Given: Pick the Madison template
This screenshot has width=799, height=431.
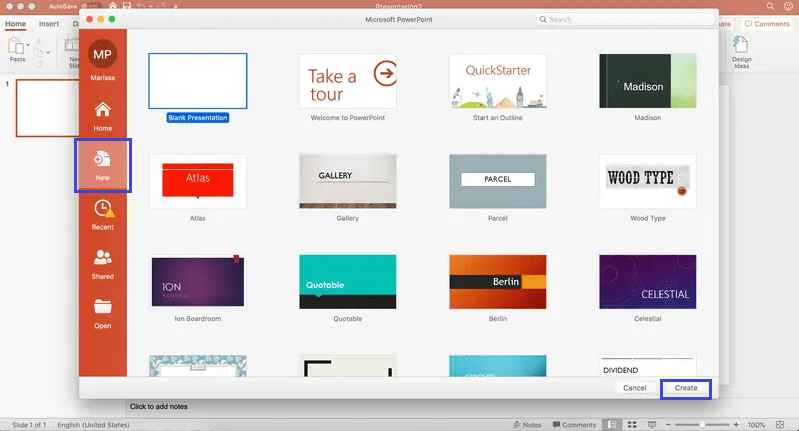Looking at the screenshot, I should [648, 81].
